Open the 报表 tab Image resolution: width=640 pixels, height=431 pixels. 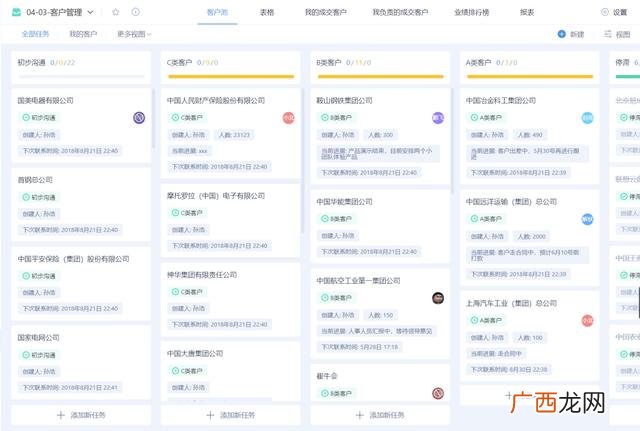[x=527, y=13]
